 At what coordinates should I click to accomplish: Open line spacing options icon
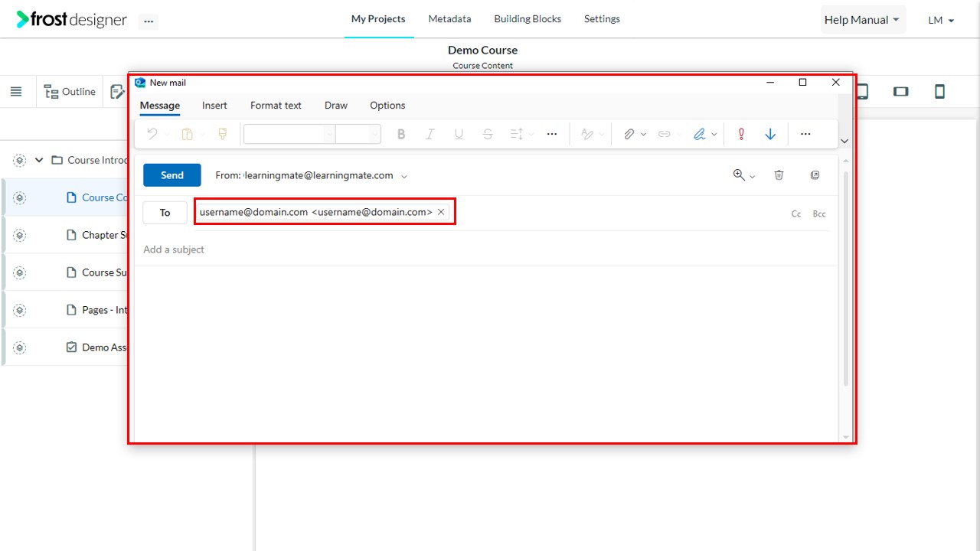(517, 135)
